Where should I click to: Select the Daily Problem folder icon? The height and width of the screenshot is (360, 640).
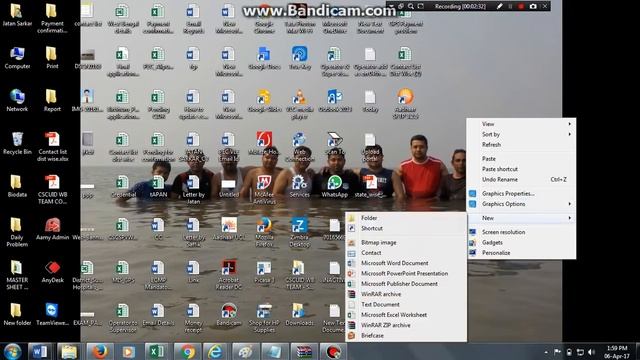(17, 232)
